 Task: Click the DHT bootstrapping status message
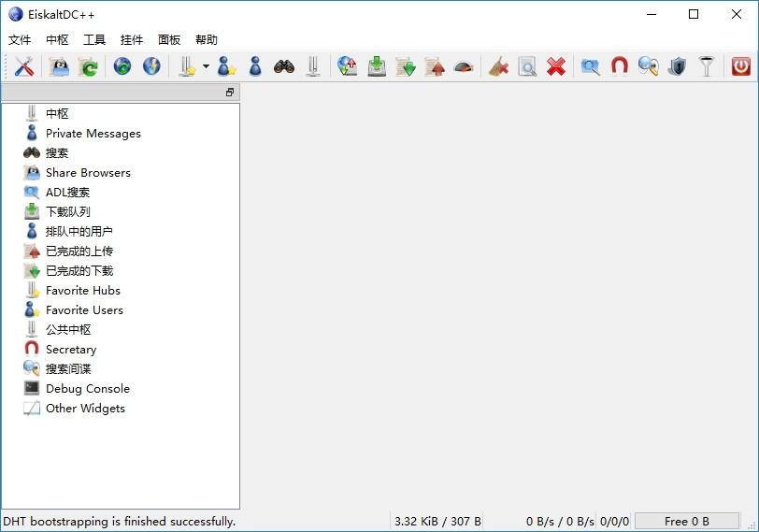[x=119, y=522]
